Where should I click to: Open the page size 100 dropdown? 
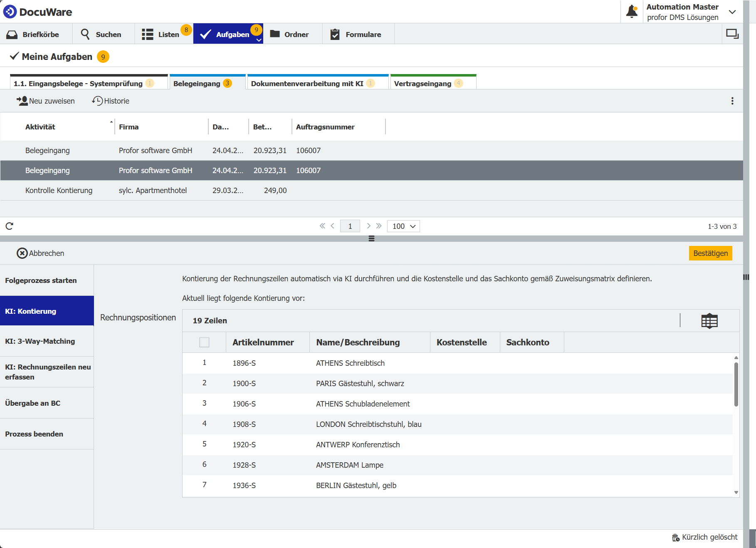point(403,226)
